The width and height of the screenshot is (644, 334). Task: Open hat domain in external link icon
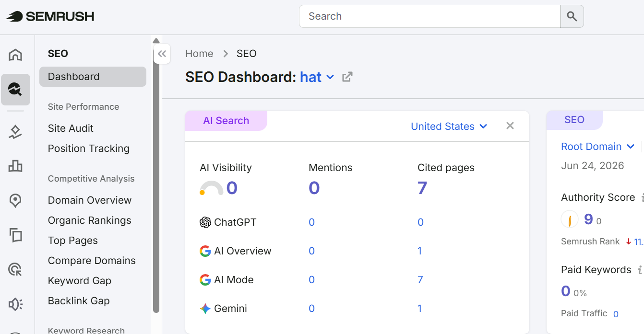[x=347, y=77]
